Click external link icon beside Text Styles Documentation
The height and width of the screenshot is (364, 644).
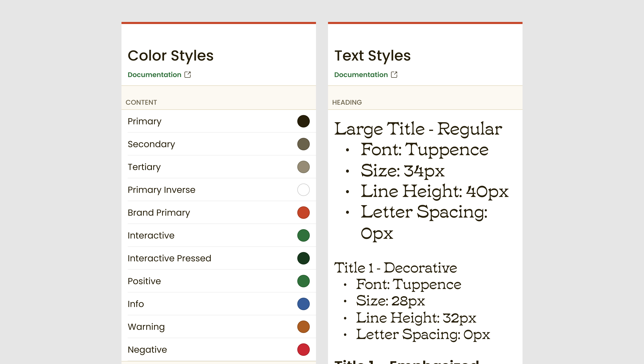coord(394,75)
